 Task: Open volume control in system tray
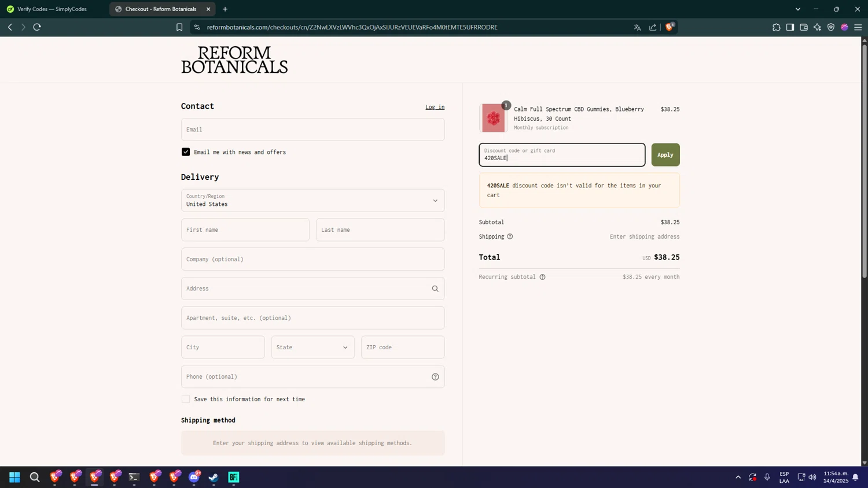[812, 477]
